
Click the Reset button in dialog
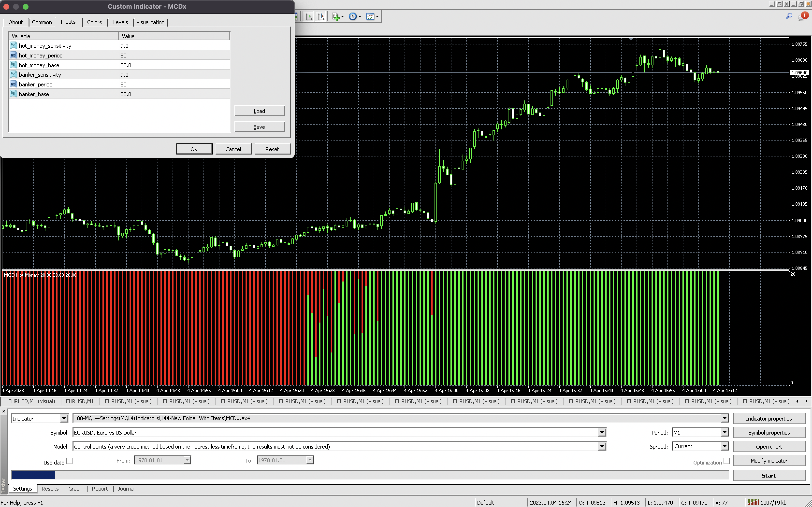coord(272,149)
